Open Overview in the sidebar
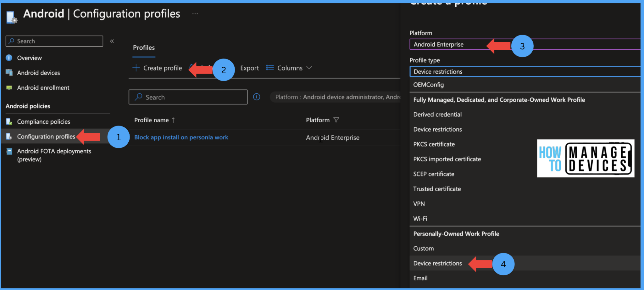The width and height of the screenshot is (644, 290). (29, 58)
